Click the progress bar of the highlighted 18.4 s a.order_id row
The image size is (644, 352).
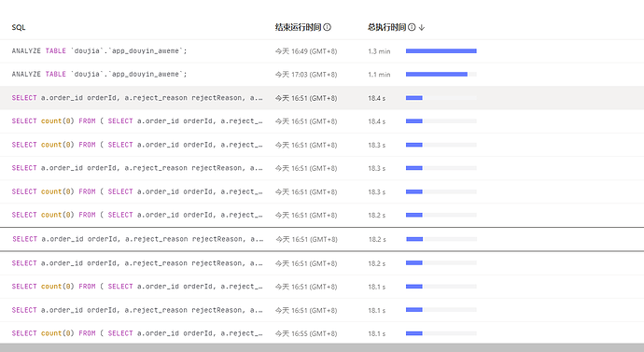click(441, 98)
